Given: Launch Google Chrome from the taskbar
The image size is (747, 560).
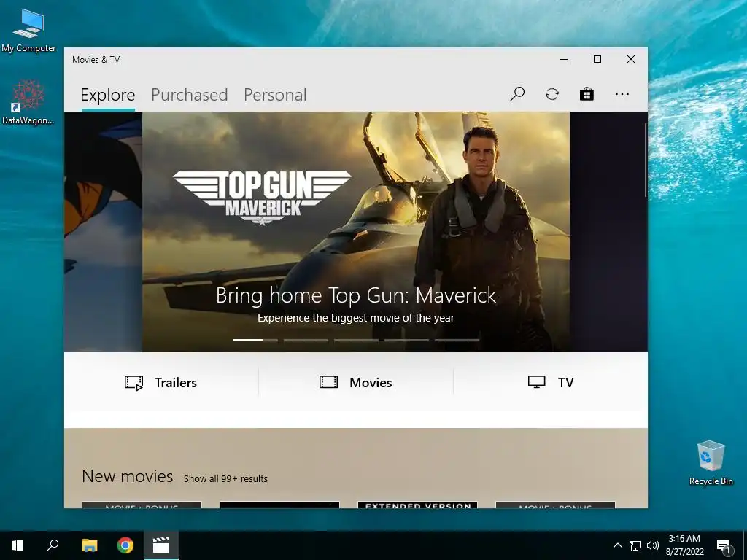Looking at the screenshot, I should click(x=125, y=545).
